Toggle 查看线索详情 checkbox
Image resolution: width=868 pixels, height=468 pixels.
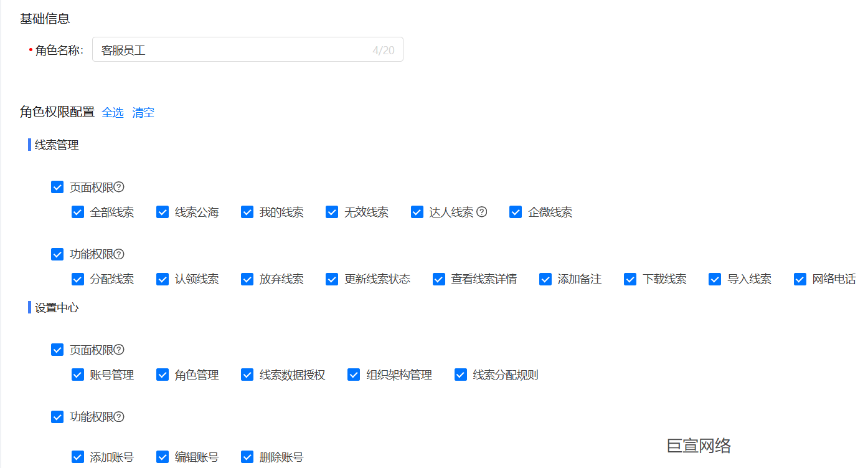[439, 279]
